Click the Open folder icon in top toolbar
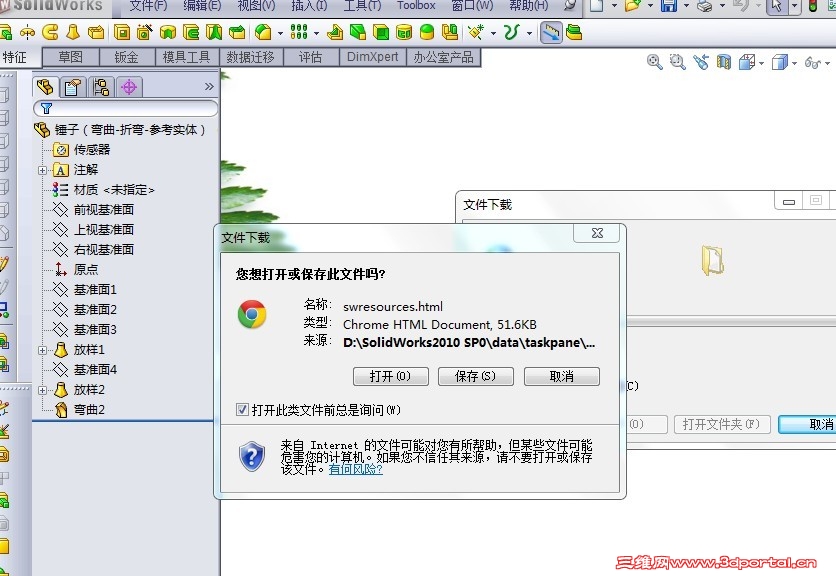The image size is (836, 576). pyautogui.click(x=632, y=6)
